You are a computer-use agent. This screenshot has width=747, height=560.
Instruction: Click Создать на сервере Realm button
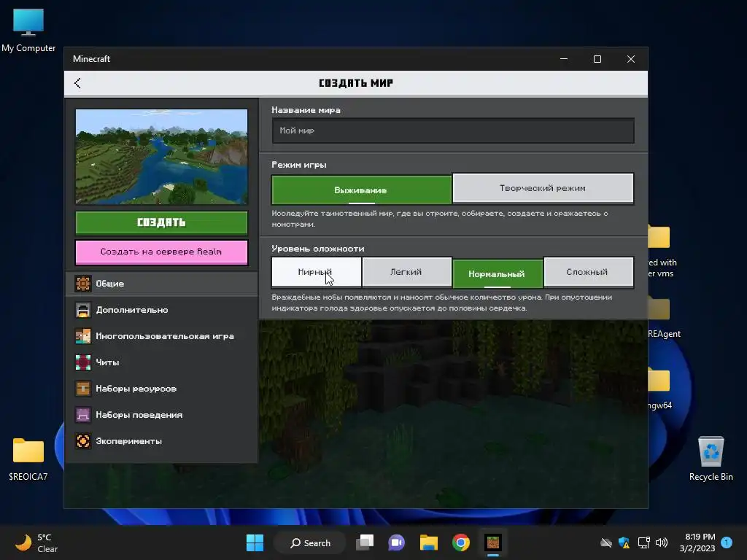click(161, 252)
